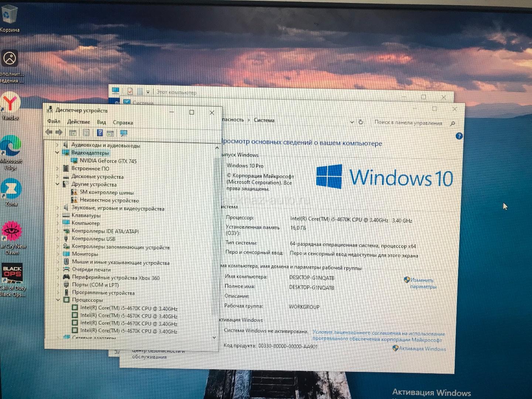The image size is (532, 399).
Task: Open the Вид menu in Device Manager
Action: coord(101,122)
